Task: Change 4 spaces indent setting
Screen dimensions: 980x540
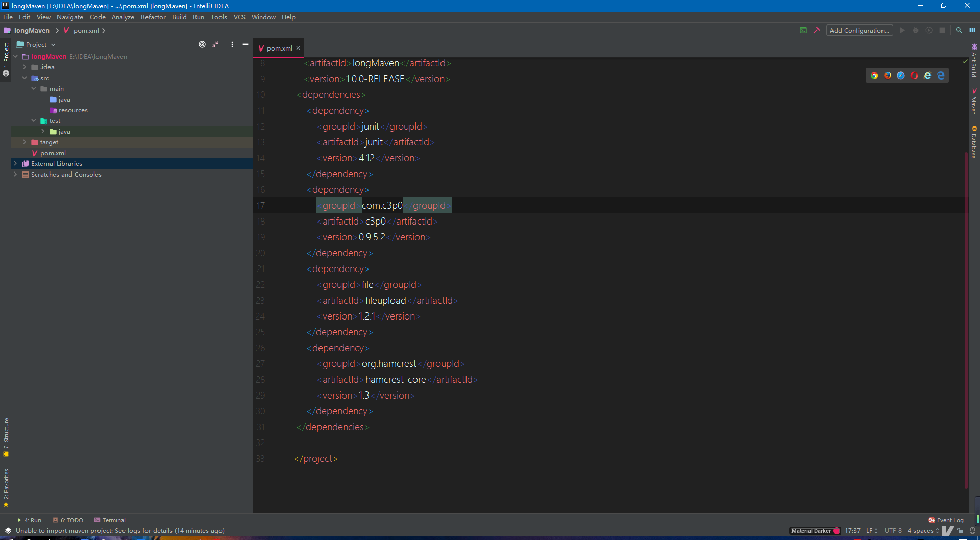Action: coord(923,531)
